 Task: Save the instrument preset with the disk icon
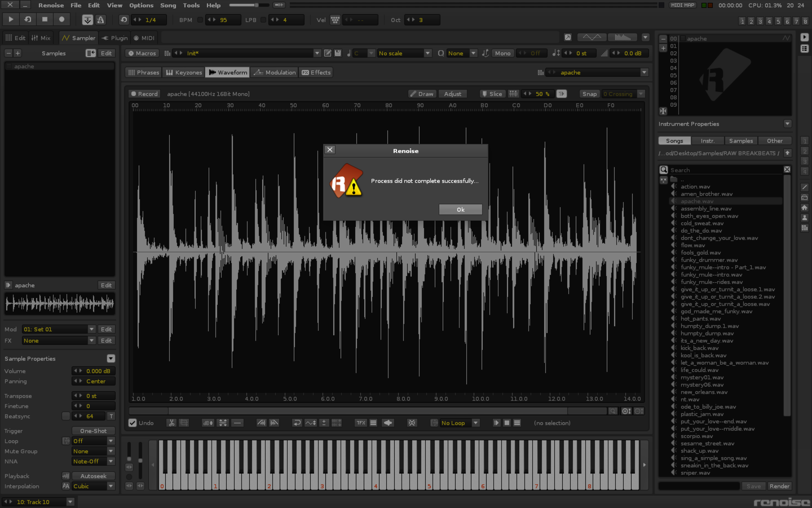coord(337,53)
